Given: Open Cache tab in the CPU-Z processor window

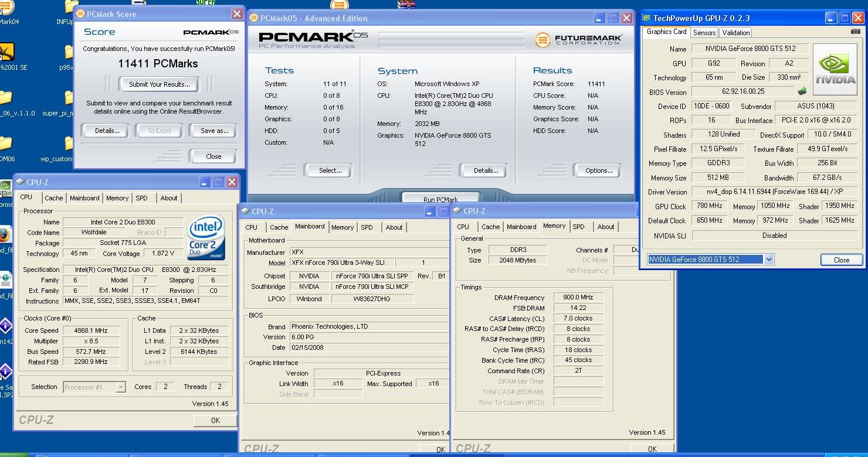Looking at the screenshot, I should click(x=53, y=198).
